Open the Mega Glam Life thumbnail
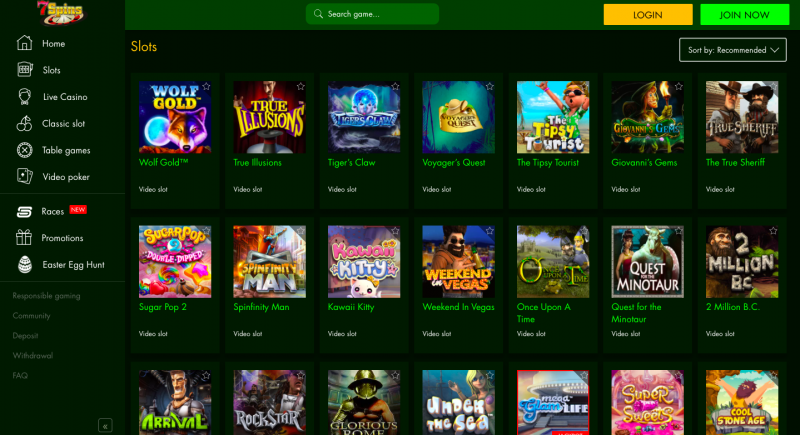The image size is (800, 435). click(553, 402)
